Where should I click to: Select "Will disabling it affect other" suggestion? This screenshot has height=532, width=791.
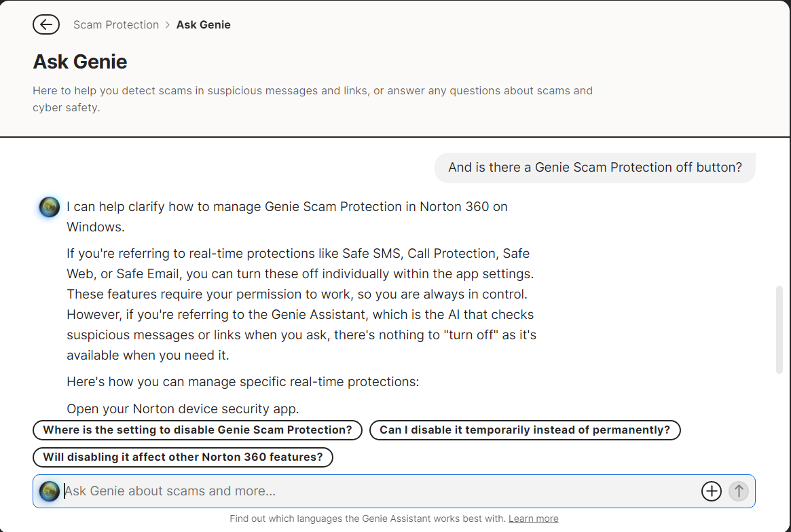click(183, 457)
